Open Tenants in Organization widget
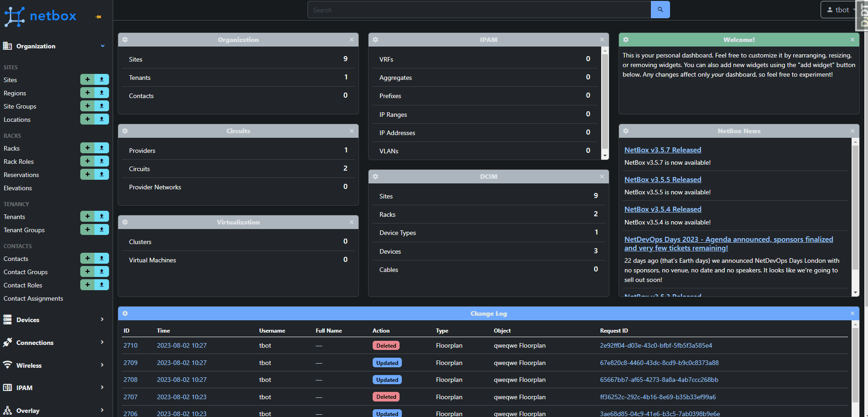This screenshot has width=868, height=417. [140, 78]
